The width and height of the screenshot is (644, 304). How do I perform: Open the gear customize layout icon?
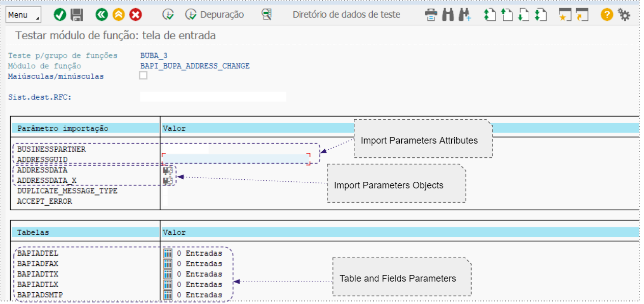pyautogui.click(x=624, y=15)
